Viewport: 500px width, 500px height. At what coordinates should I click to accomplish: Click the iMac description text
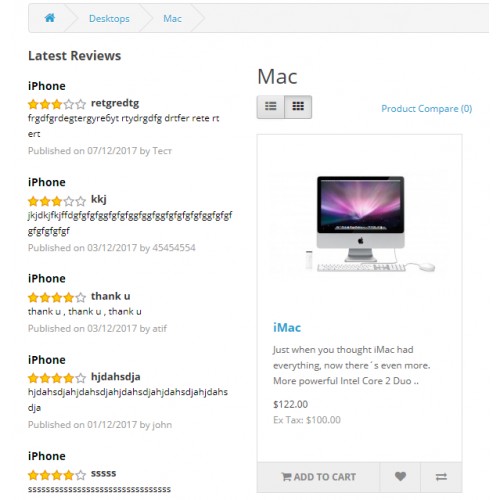(352, 365)
